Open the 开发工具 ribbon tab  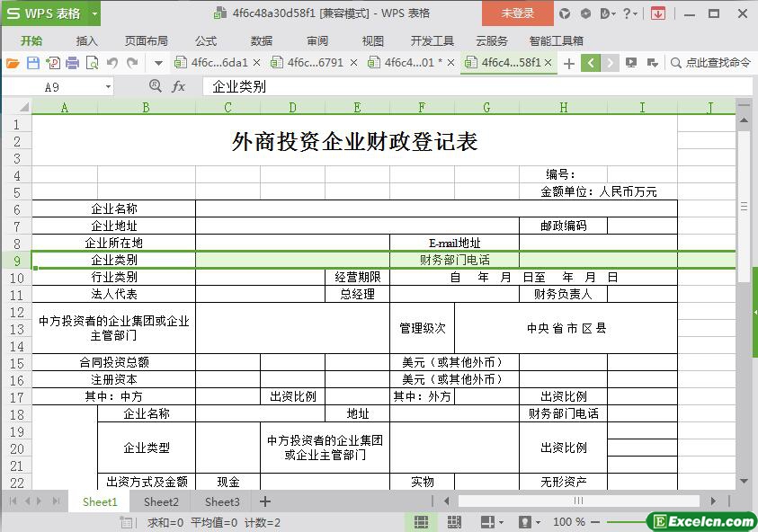point(433,41)
